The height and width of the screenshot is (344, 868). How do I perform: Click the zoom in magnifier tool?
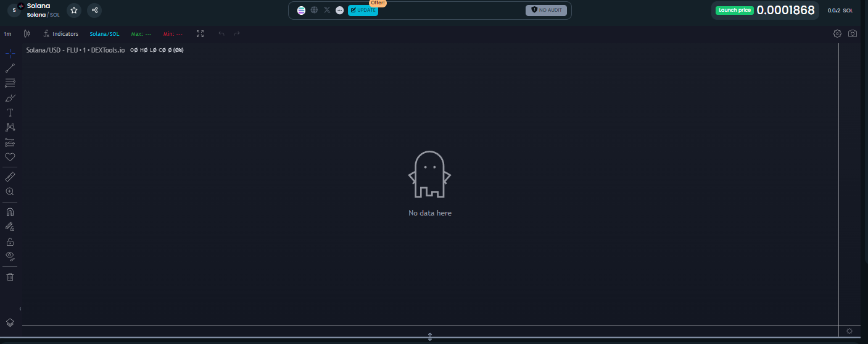tap(10, 191)
